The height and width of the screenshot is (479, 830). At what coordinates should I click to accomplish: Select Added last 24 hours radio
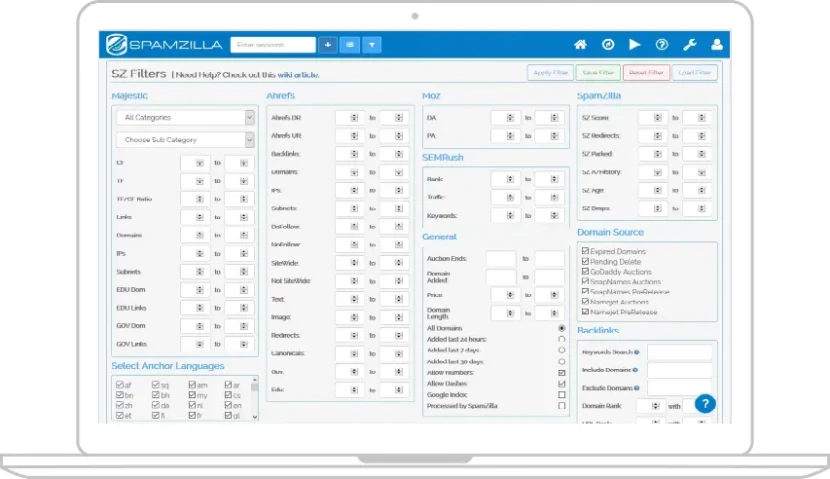562,339
